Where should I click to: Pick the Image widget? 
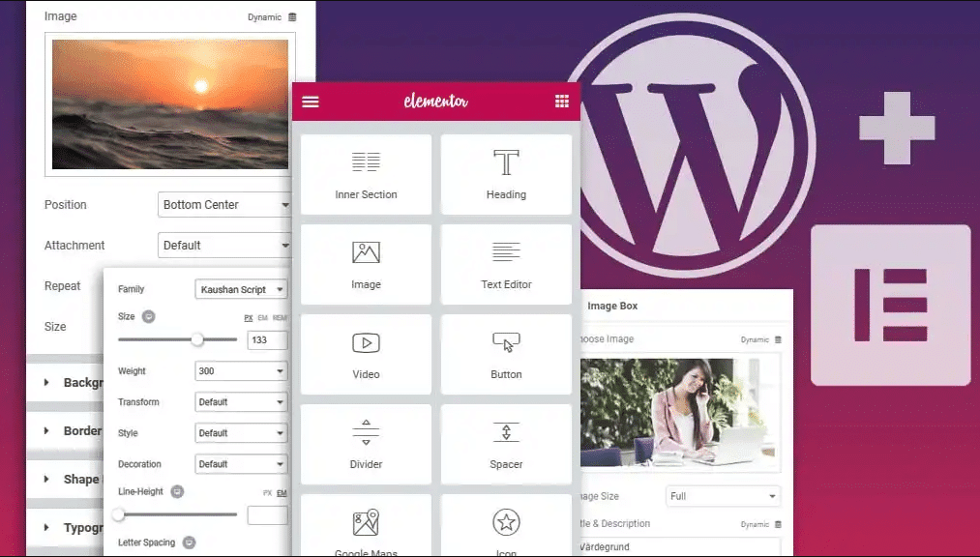(366, 264)
